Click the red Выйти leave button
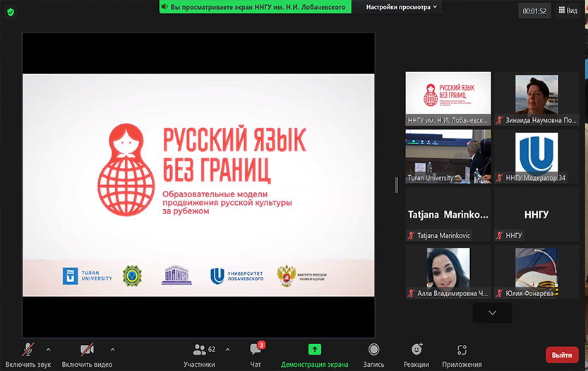588x371 pixels. [x=562, y=355]
